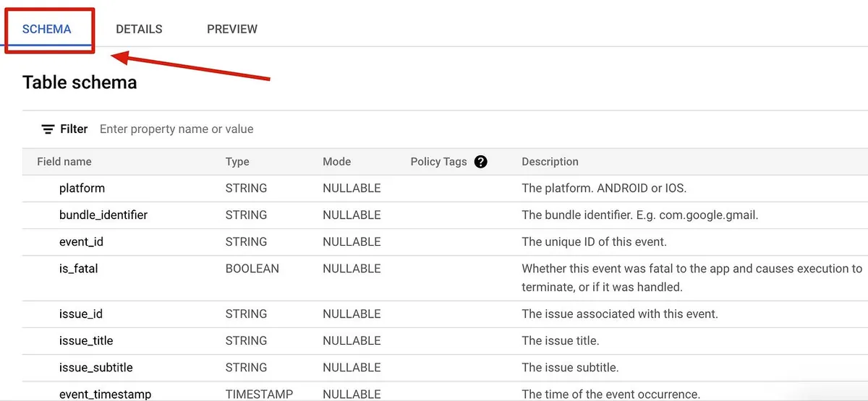Viewport: 868px width, 401px height.
Task: Select the issue_title field name
Action: point(86,341)
